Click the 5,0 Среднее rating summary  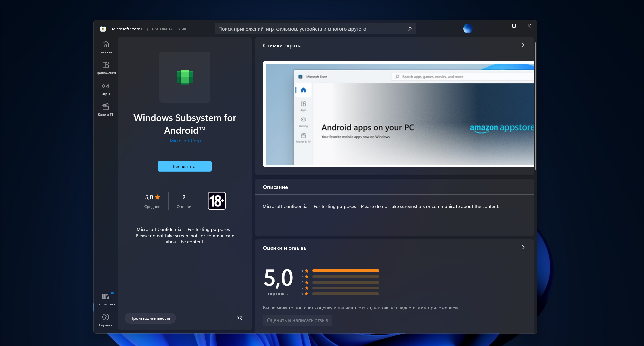pyautogui.click(x=152, y=201)
